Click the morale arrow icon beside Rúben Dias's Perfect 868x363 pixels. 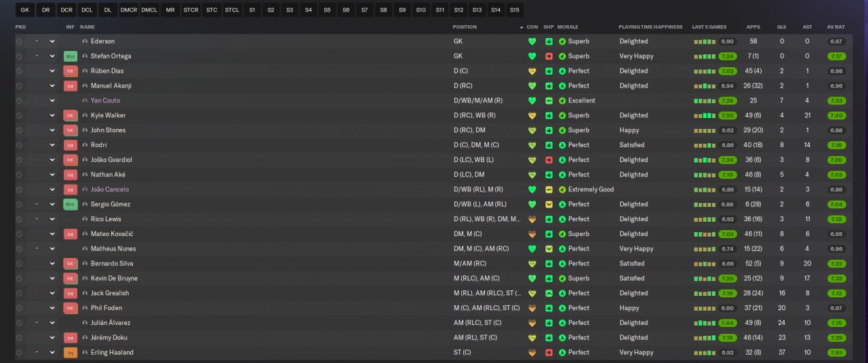(562, 71)
